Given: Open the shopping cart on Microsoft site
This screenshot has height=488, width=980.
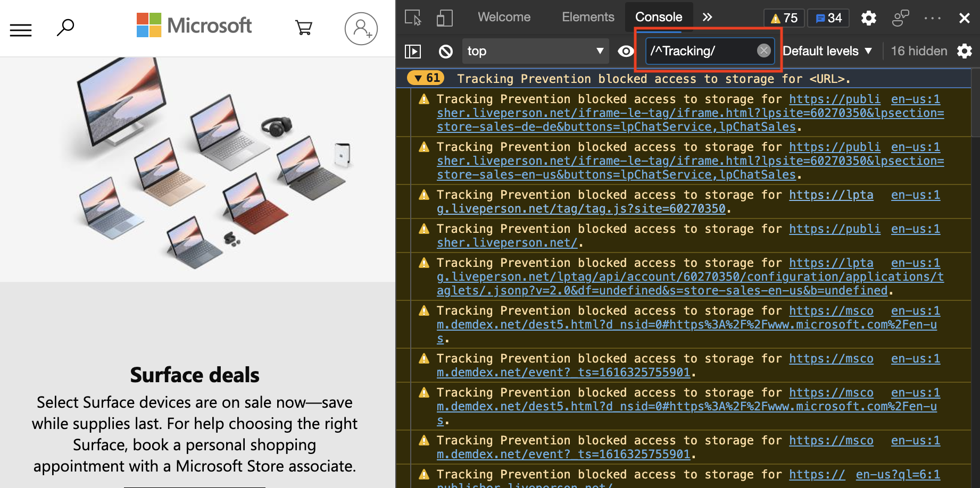Looking at the screenshot, I should [x=304, y=28].
